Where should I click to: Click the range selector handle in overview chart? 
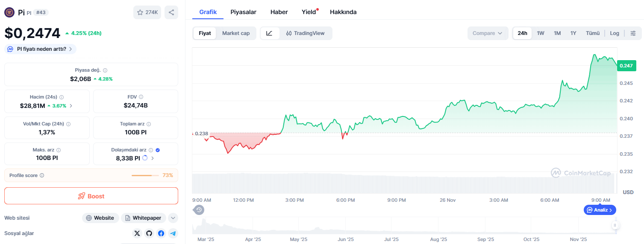pyautogui.click(x=615, y=225)
